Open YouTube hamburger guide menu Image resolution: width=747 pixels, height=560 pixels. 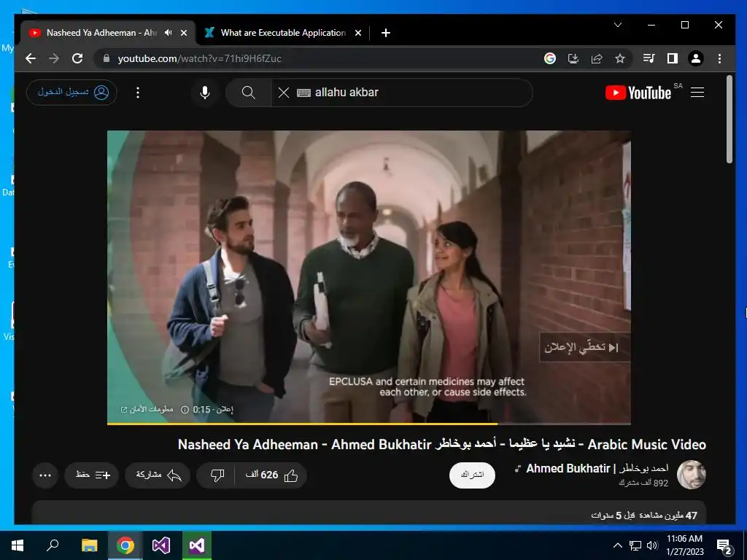click(697, 93)
